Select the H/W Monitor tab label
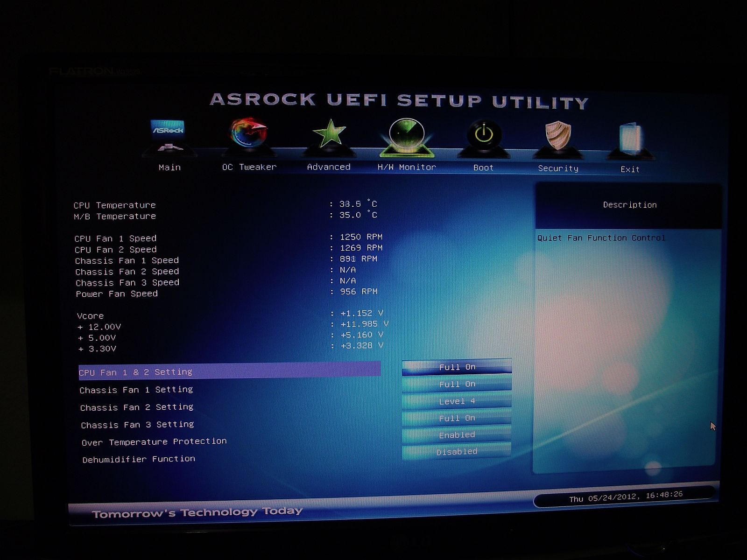This screenshot has width=747, height=560. tap(407, 167)
